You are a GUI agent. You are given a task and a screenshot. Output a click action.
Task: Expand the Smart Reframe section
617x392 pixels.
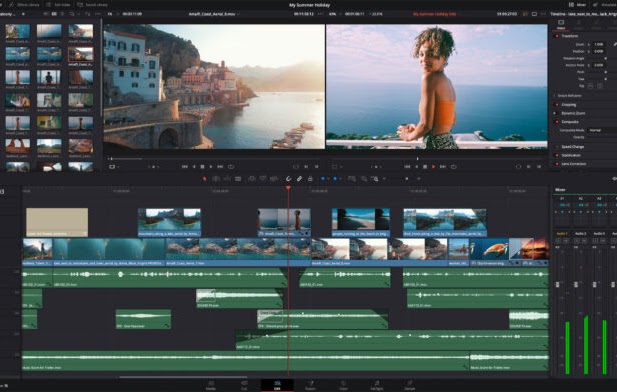(x=569, y=96)
